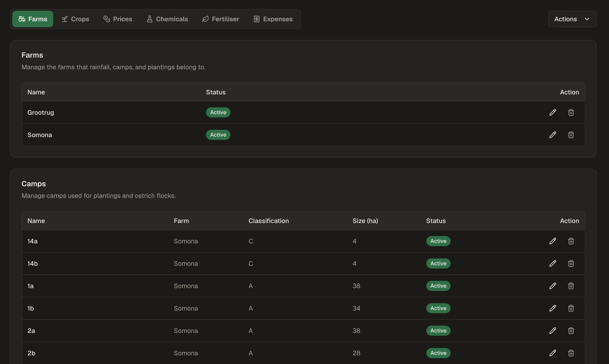Open the Actions dropdown menu
The height and width of the screenshot is (364, 609).
click(572, 19)
